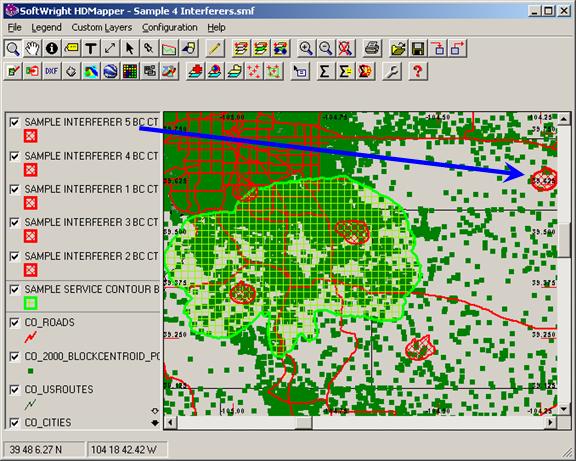
Task: Click the Sigma with yellow face icon
Action: point(344,71)
